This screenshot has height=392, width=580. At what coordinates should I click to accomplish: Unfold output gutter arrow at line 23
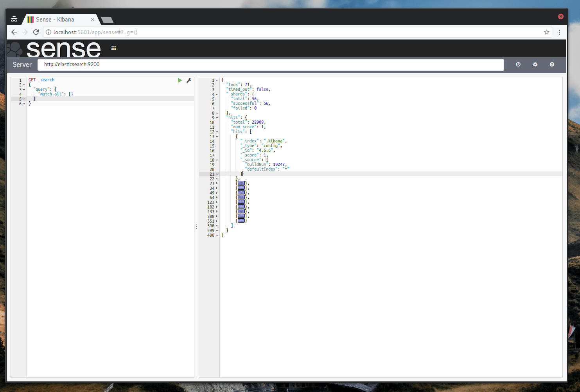217,183
